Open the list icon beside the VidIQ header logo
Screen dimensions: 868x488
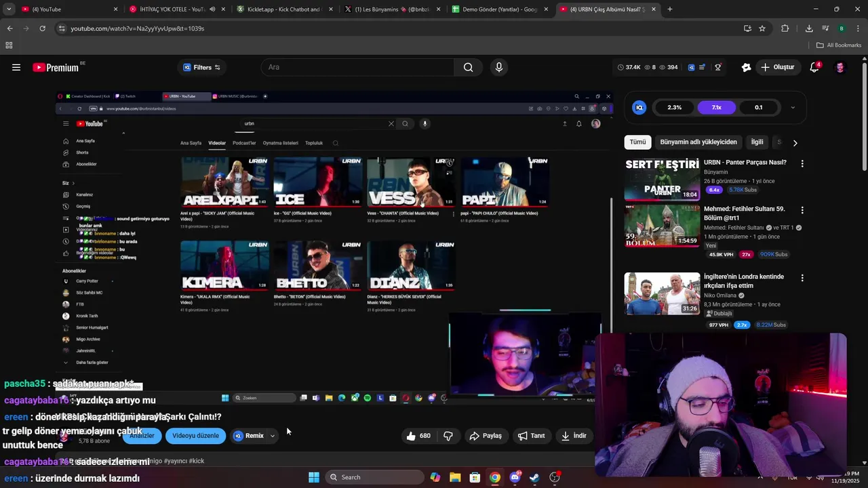(703, 67)
